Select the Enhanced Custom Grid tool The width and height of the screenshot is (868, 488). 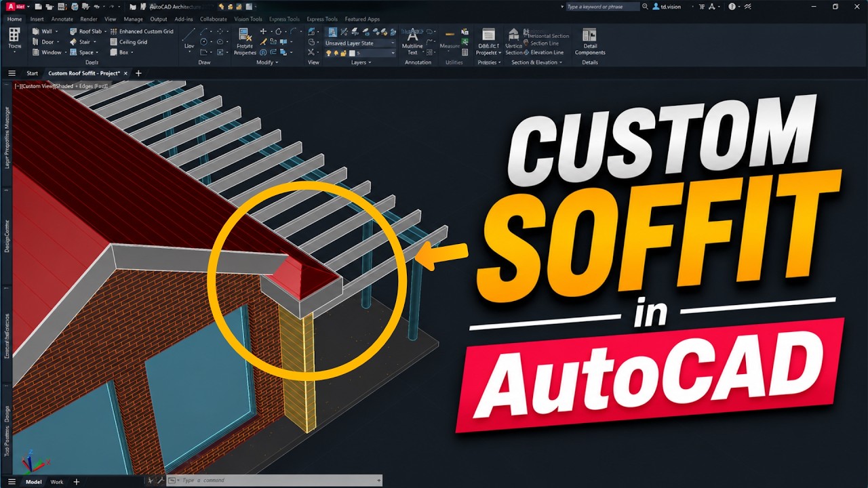(142, 31)
